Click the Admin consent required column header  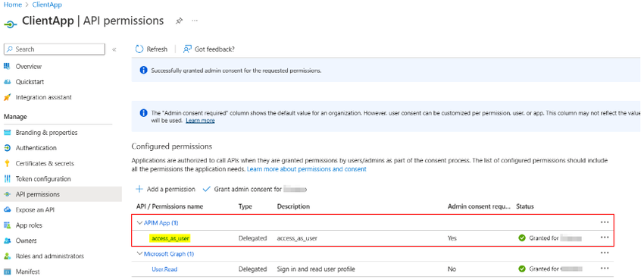(x=479, y=206)
